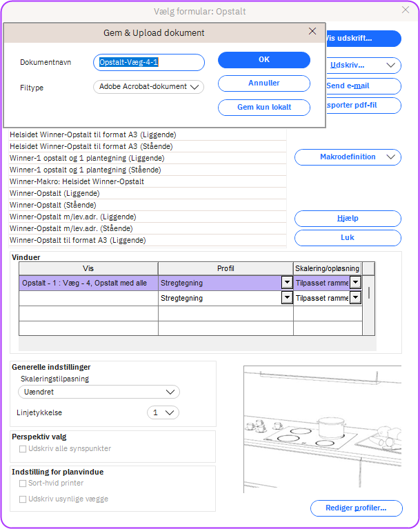Open the Linjetykkelse dropdown
420x529 pixels.
163,412
